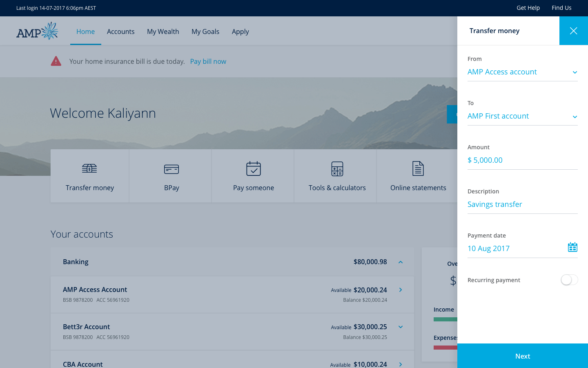Click the Find Us link

tap(561, 8)
